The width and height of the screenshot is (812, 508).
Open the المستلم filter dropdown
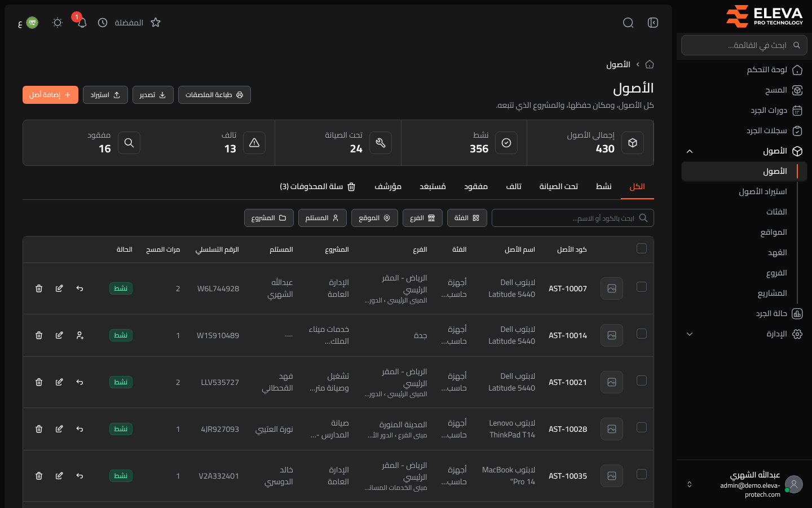pyautogui.click(x=323, y=218)
